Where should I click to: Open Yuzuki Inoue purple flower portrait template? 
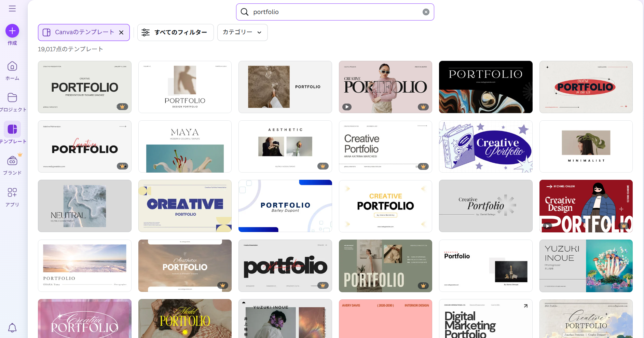285,319
